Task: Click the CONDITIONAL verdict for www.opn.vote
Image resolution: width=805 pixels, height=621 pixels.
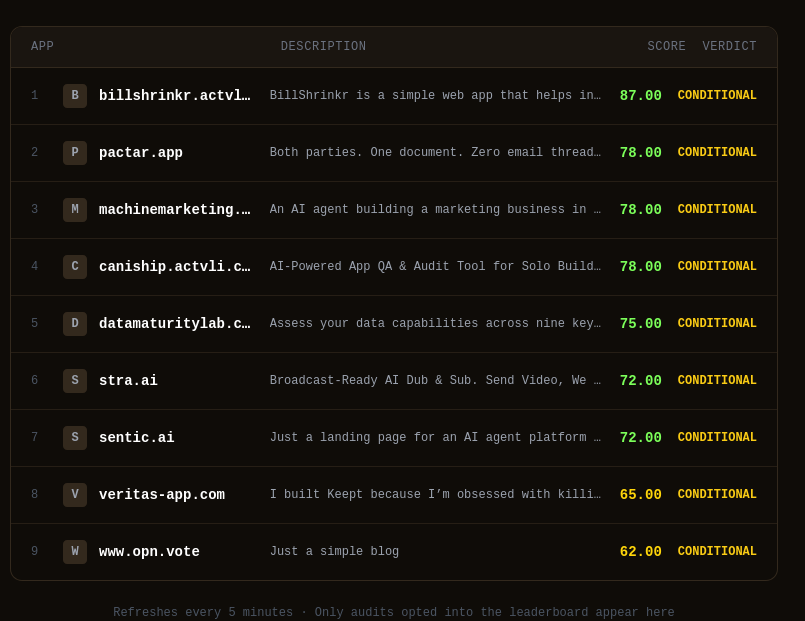Action: [x=717, y=551]
